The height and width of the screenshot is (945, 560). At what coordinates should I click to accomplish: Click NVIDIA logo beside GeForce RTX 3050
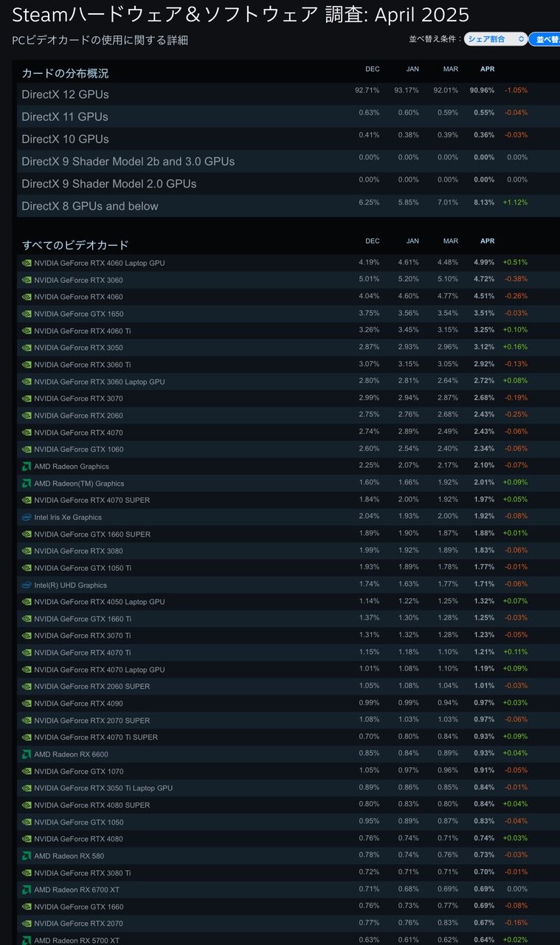(27, 348)
